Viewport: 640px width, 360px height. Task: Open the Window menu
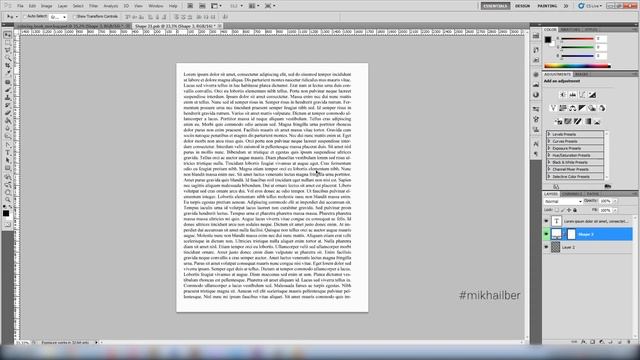(156, 6)
